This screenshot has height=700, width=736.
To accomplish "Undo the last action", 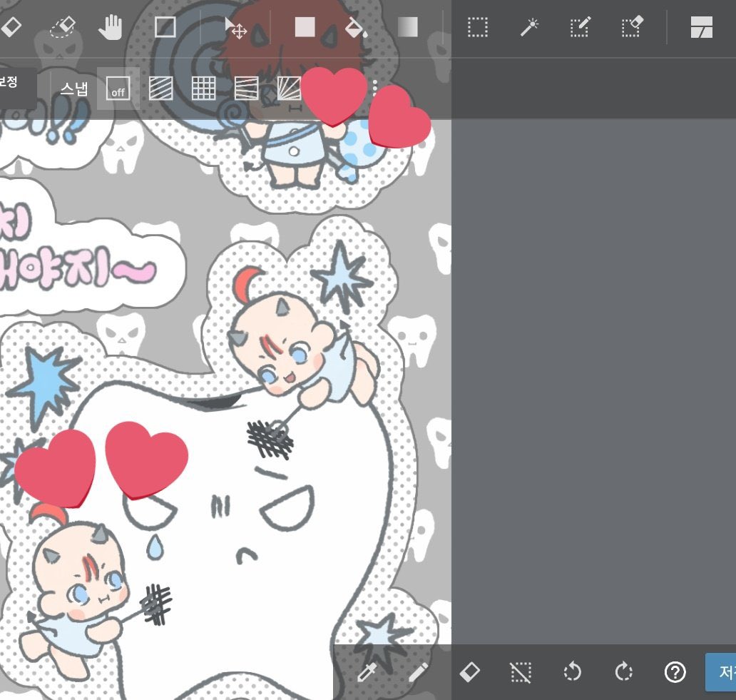I will click(572, 672).
